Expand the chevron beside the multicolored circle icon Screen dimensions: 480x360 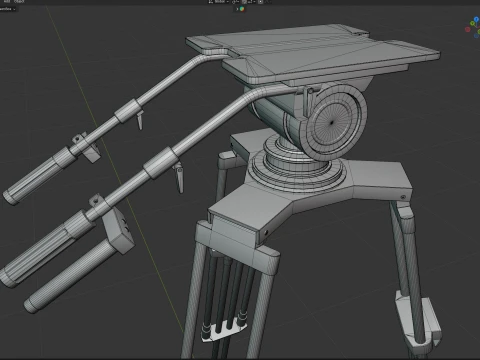(237, 9)
